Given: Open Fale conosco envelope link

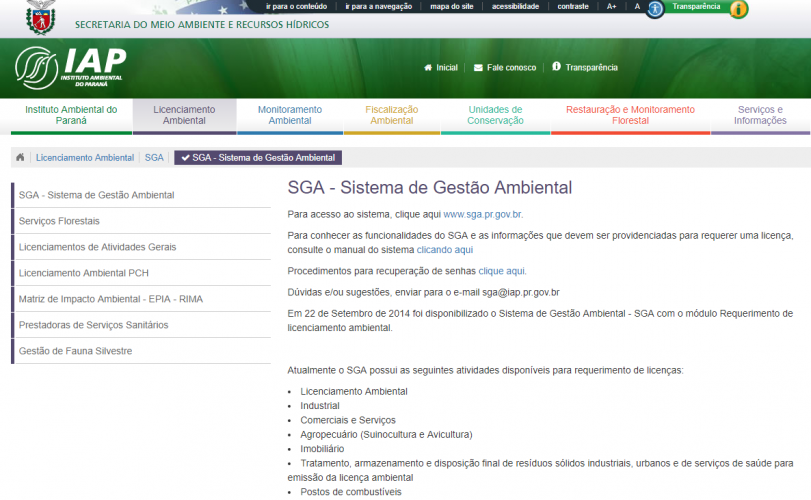Looking at the screenshot, I should [x=505, y=68].
